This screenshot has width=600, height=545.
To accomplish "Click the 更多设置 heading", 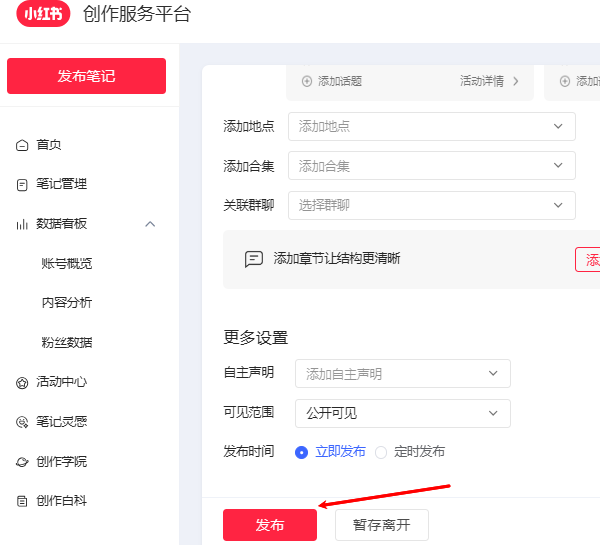I will [x=256, y=338].
